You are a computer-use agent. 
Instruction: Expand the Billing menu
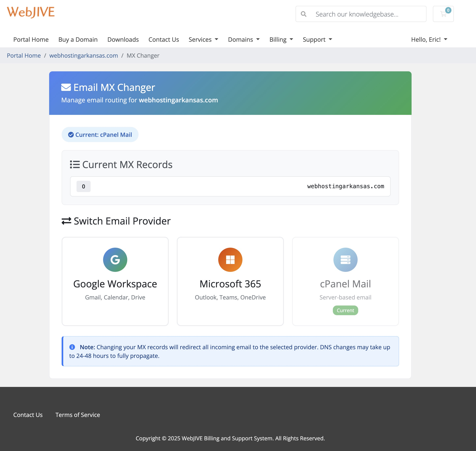click(281, 39)
